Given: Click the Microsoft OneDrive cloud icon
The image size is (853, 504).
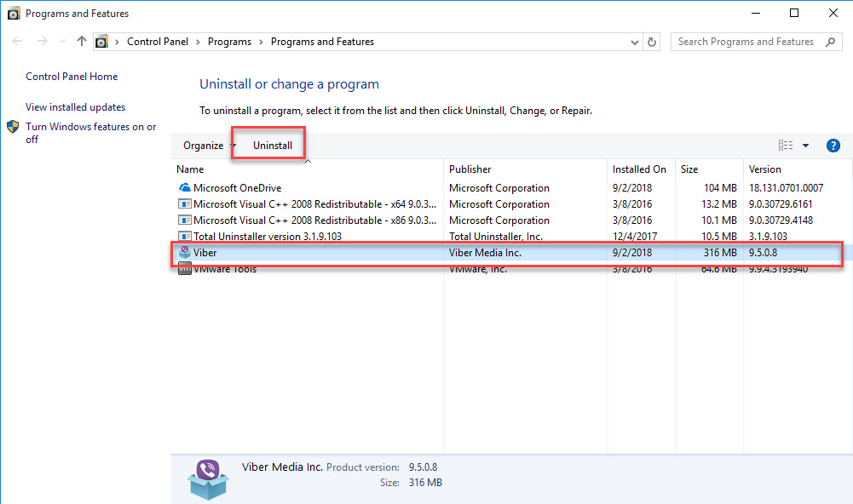Looking at the screenshot, I should pyautogui.click(x=185, y=187).
